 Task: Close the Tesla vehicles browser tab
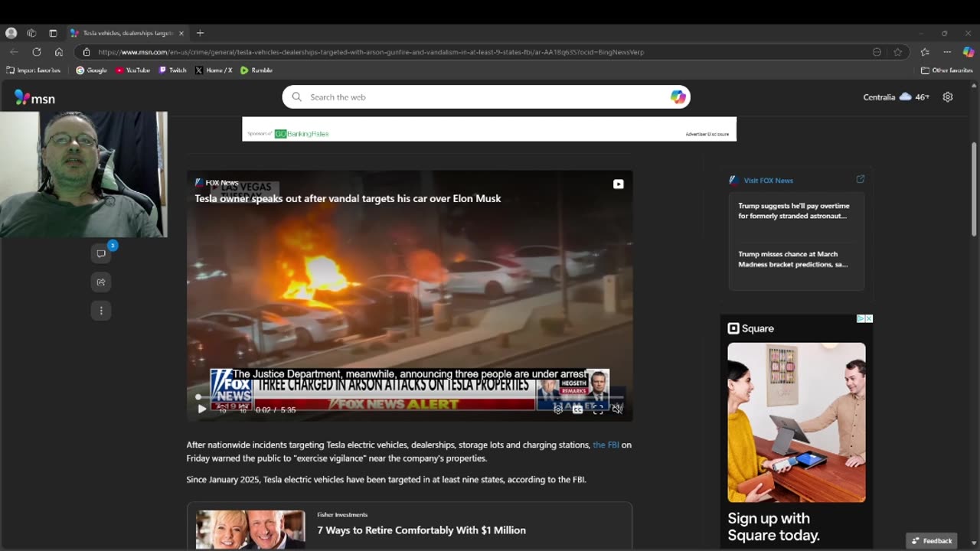[x=181, y=33]
